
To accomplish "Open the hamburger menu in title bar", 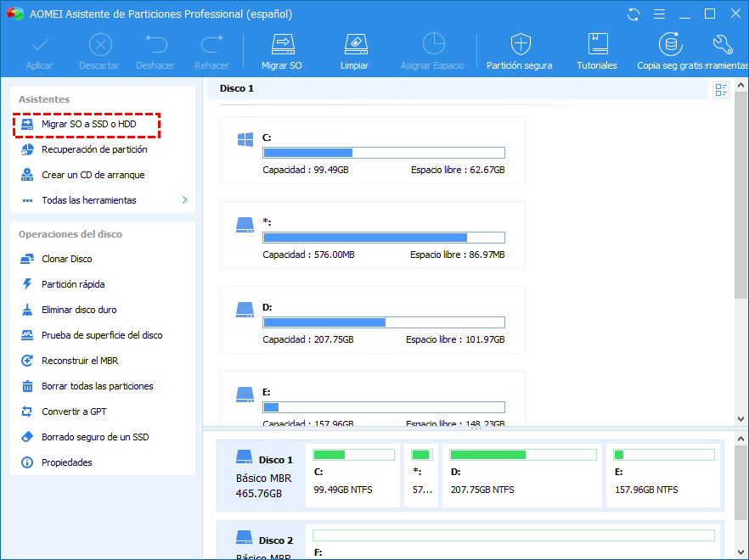I will click(x=659, y=14).
